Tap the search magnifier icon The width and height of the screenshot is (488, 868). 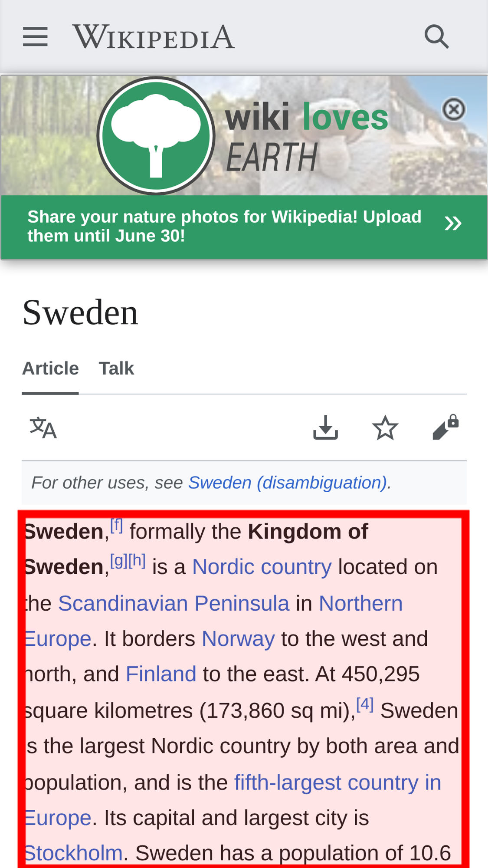436,36
